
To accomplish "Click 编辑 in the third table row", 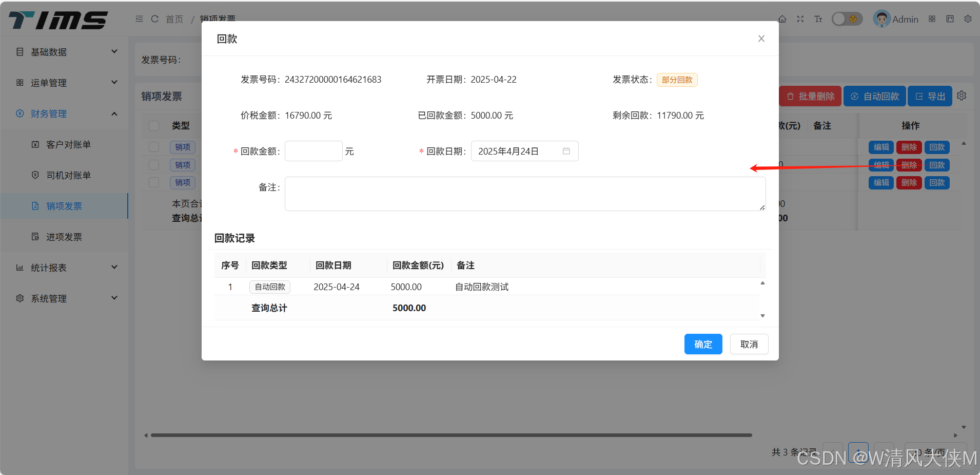I will pyautogui.click(x=881, y=182).
